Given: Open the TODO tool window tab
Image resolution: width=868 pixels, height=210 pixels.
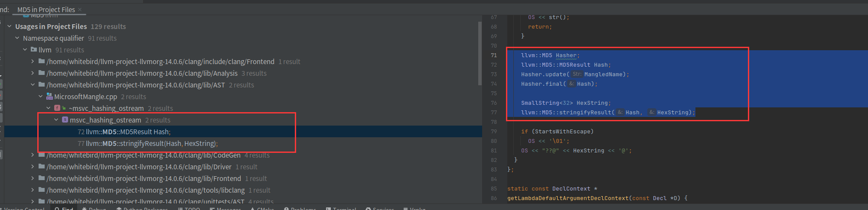Looking at the screenshot, I should pyautogui.click(x=189, y=208).
